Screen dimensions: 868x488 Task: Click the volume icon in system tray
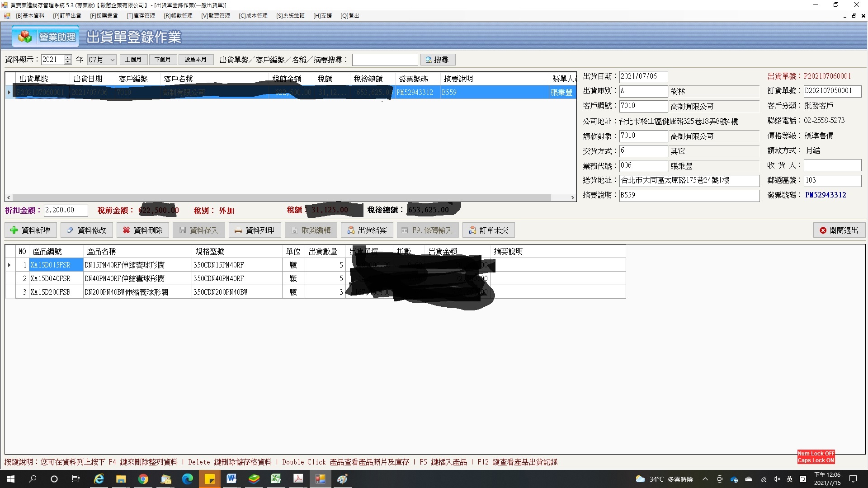pyautogui.click(x=777, y=479)
